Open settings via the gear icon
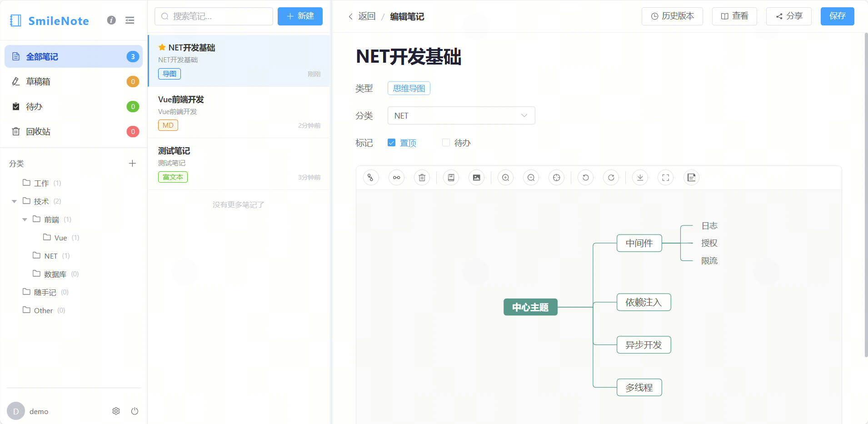The width and height of the screenshot is (868, 424). tap(116, 411)
